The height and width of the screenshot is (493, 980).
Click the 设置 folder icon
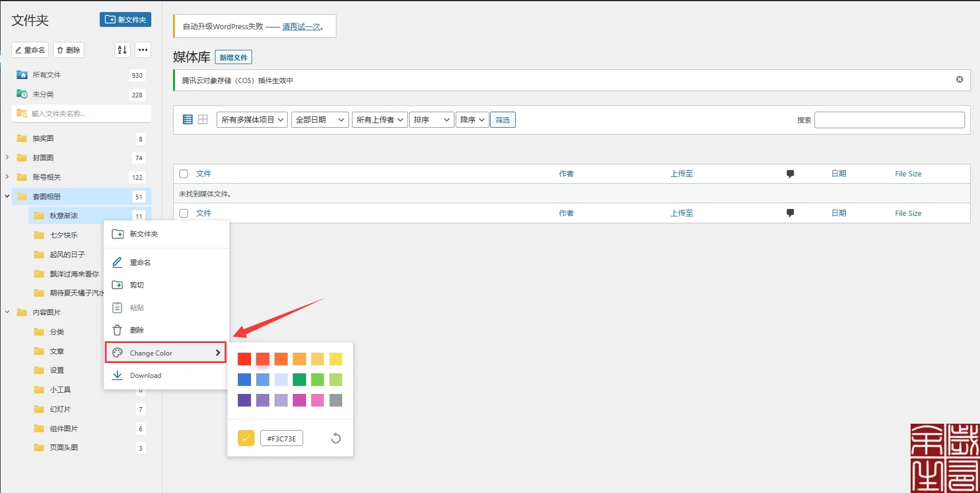click(39, 370)
